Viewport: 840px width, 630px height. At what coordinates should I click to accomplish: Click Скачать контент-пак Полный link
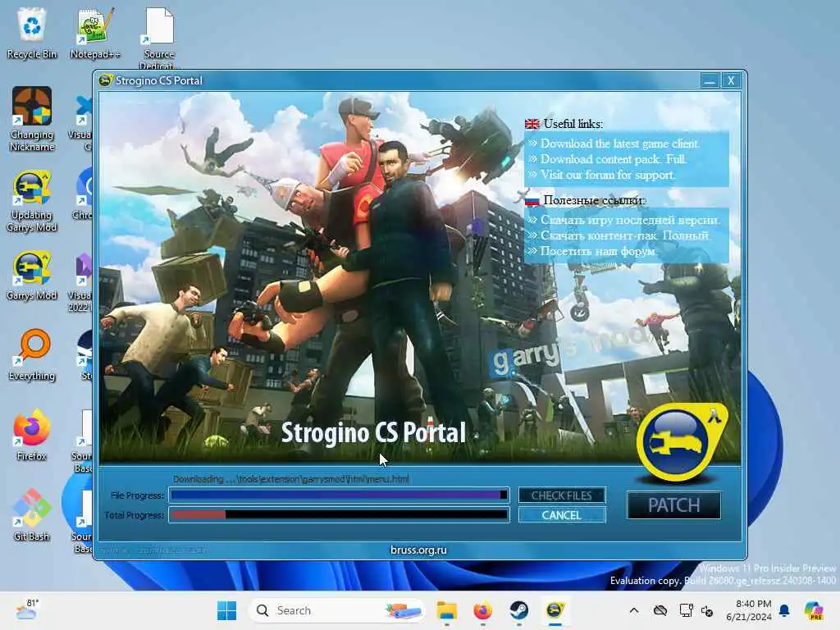pos(624,235)
